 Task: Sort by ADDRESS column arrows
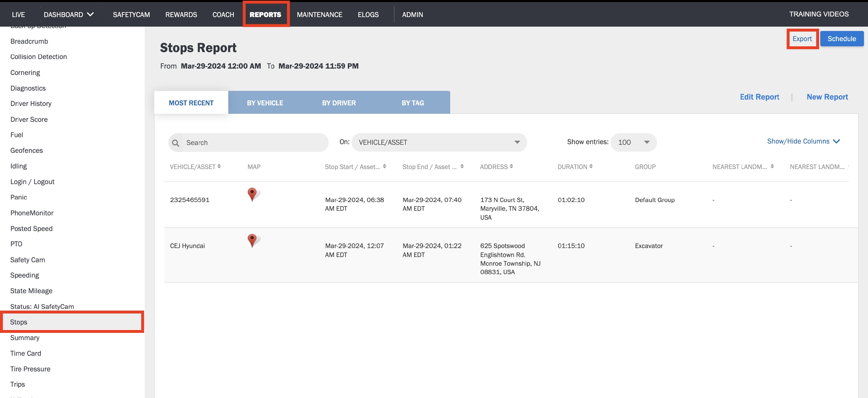tap(512, 166)
